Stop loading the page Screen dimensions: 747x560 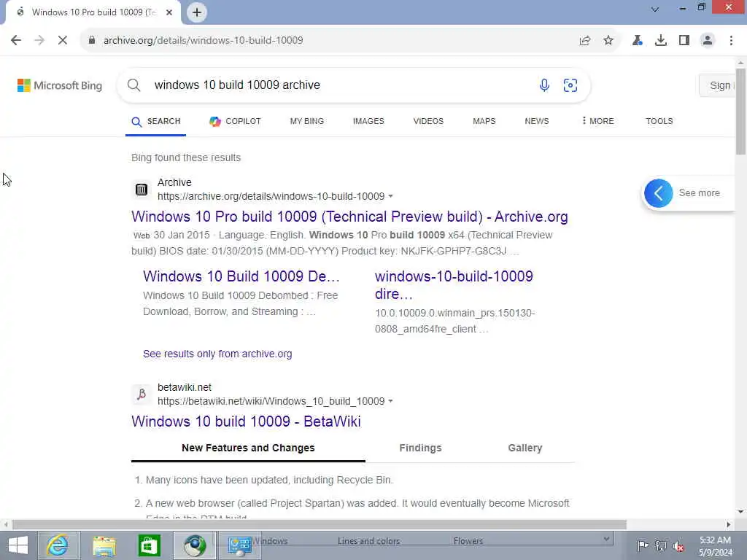point(63,41)
